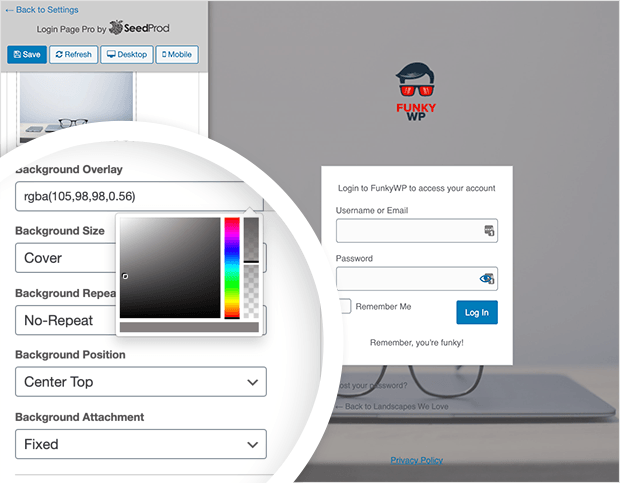Viewport: 620px width, 483px height.
Task: Click the SeedProd logo
Action: click(139, 28)
